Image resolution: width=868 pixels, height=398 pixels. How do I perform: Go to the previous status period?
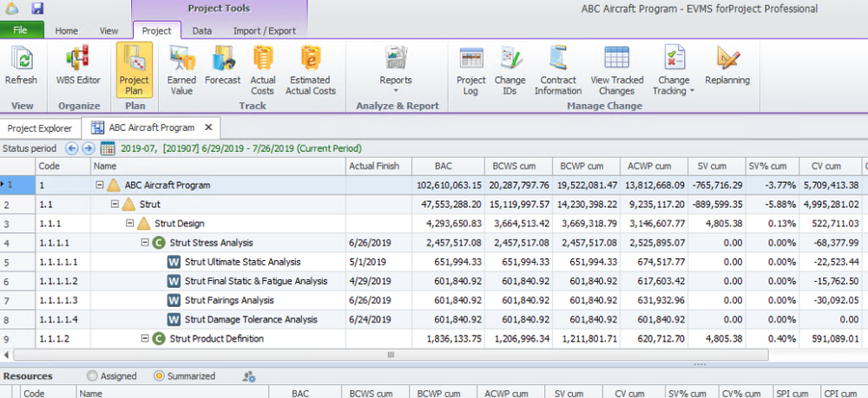click(71, 148)
